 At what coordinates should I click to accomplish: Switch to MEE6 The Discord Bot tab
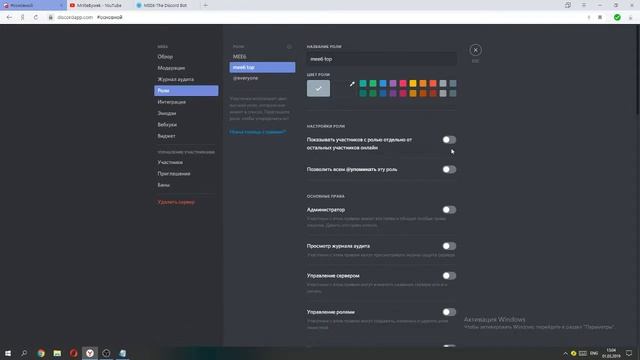[165, 5]
